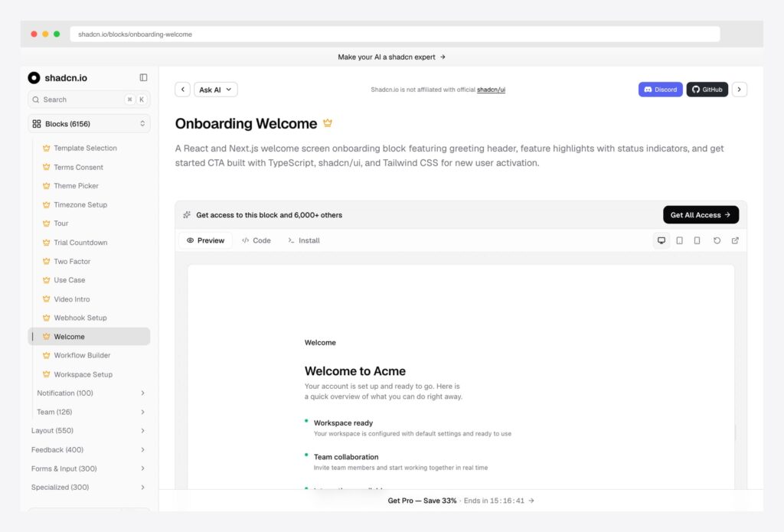
Task: Open preview in new tab icon
Action: click(735, 240)
